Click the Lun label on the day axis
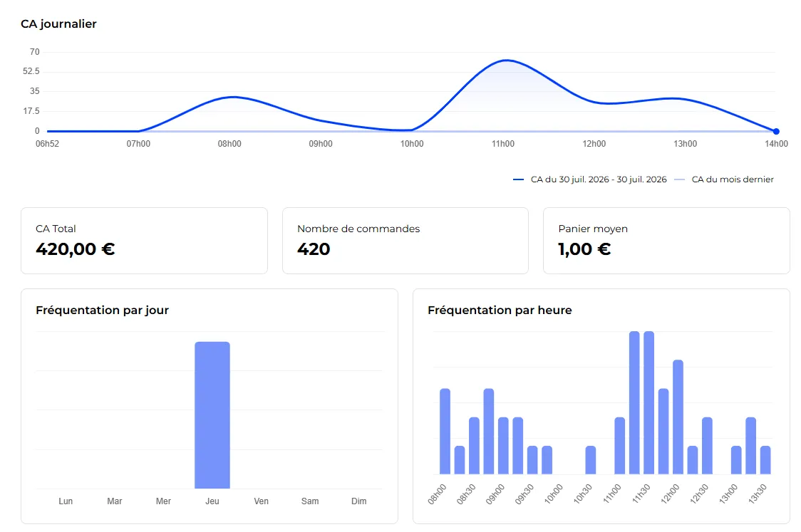801x532 pixels. (66, 501)
